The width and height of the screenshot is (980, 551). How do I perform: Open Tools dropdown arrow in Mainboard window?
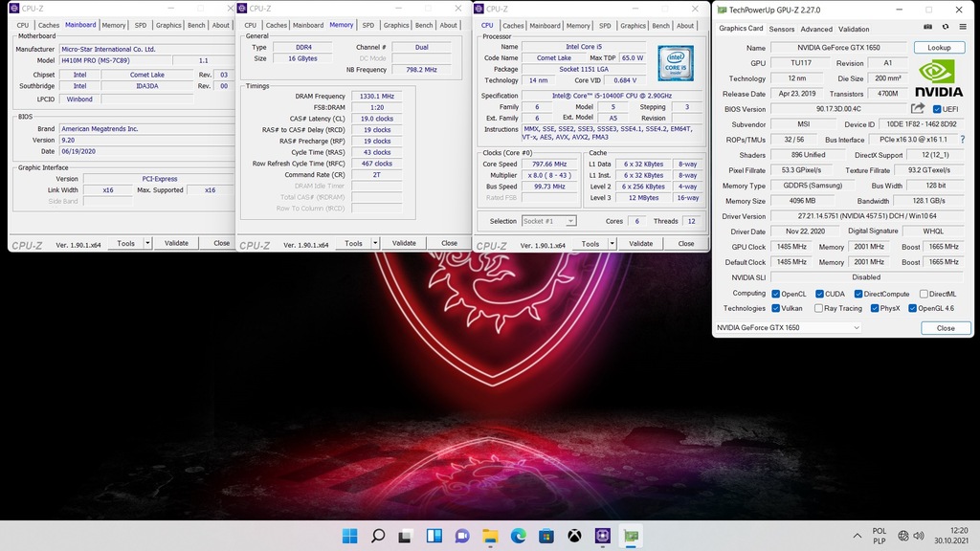[x=147, y=243]
